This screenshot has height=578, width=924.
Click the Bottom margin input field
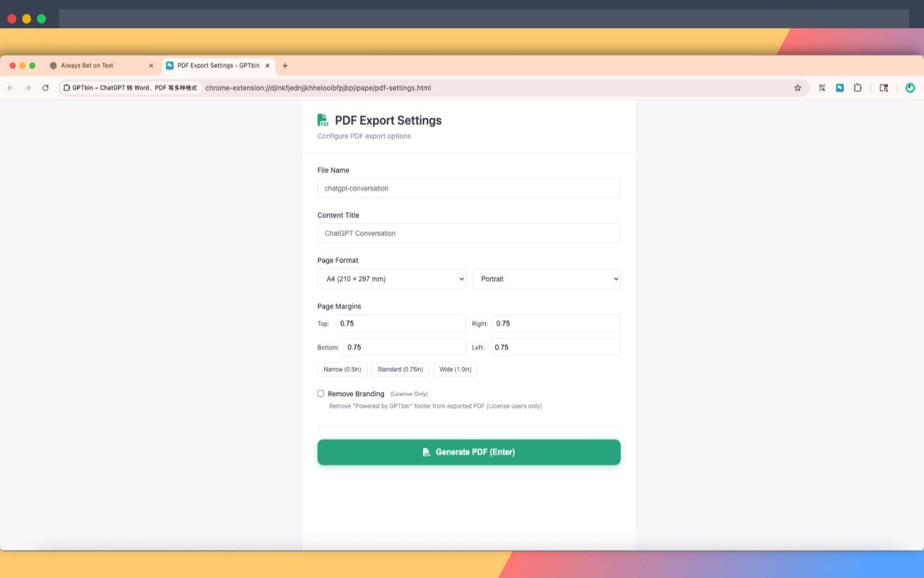click(405, 348)
